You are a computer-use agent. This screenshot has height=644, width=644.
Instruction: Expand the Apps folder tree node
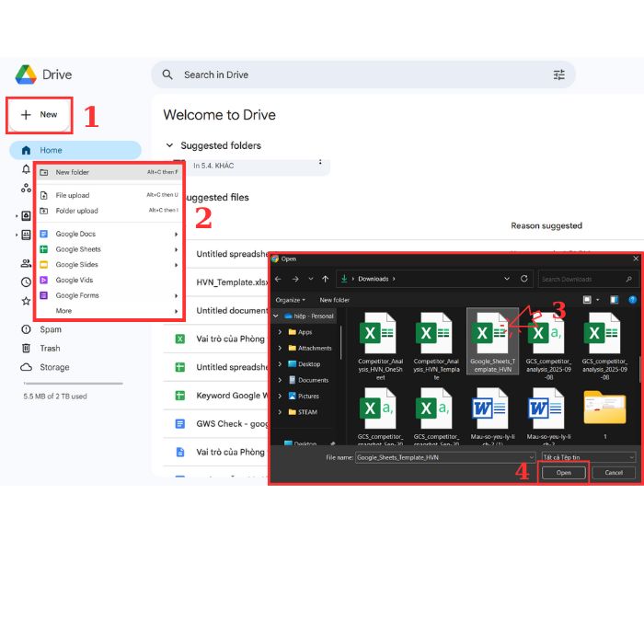point(280,332)
